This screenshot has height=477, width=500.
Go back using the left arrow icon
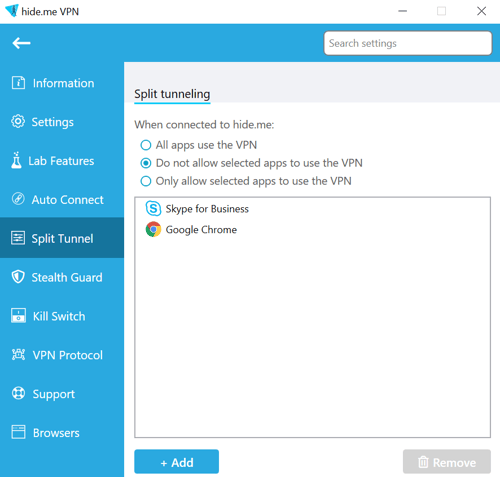21,43
